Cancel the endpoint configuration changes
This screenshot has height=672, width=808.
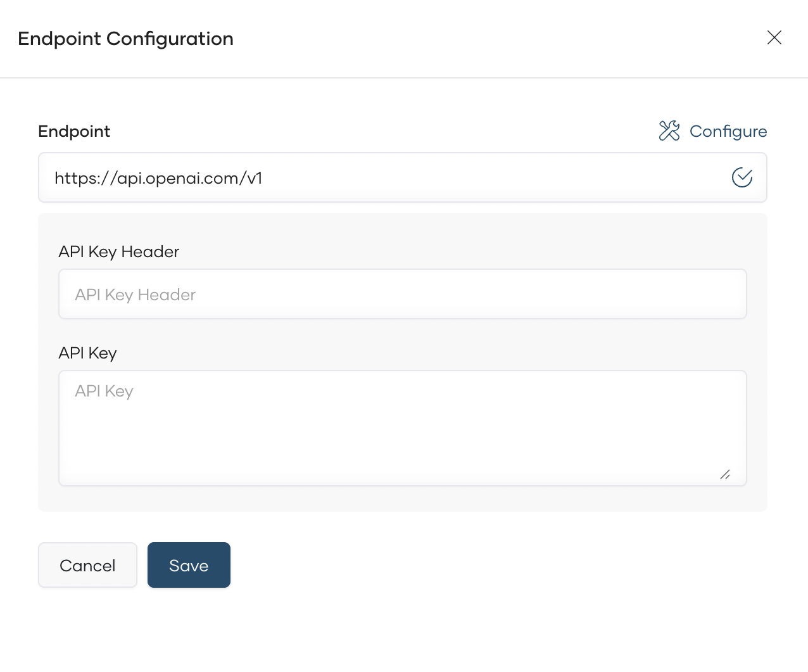coord(87,564)
